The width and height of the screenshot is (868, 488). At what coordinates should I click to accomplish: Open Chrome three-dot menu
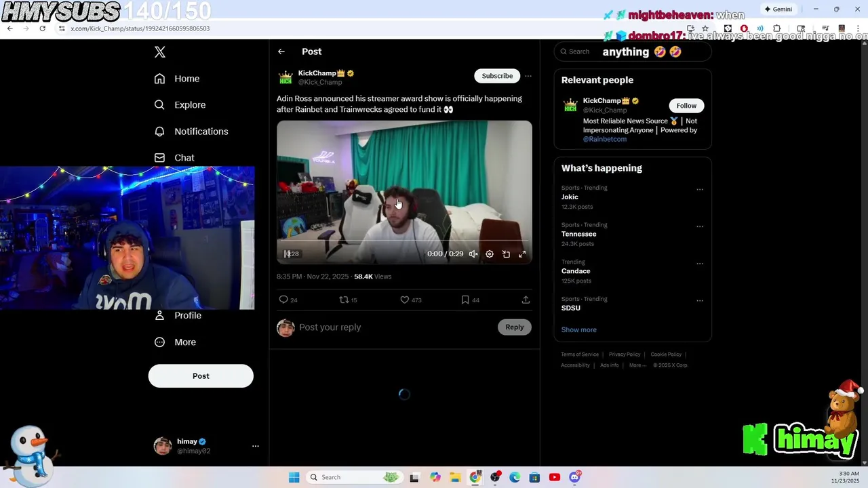[858, 28]
